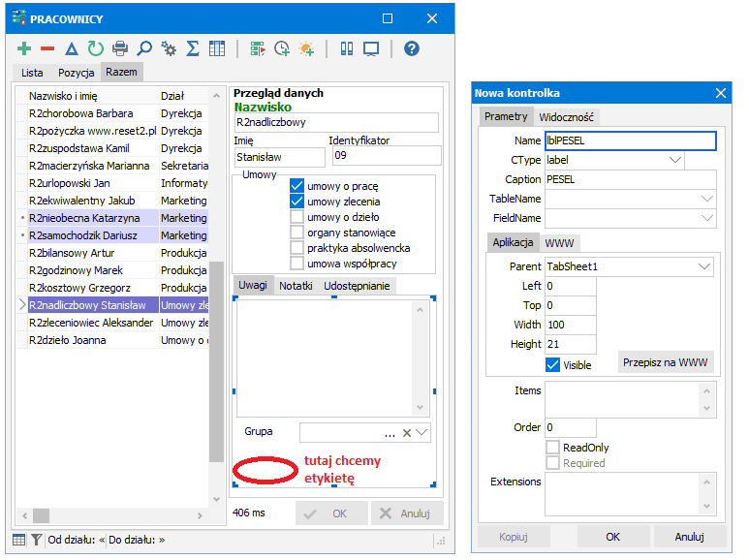Check umowa współpracy checkbox
Viewport: 749px width, 560px height.
click(296, 264)
